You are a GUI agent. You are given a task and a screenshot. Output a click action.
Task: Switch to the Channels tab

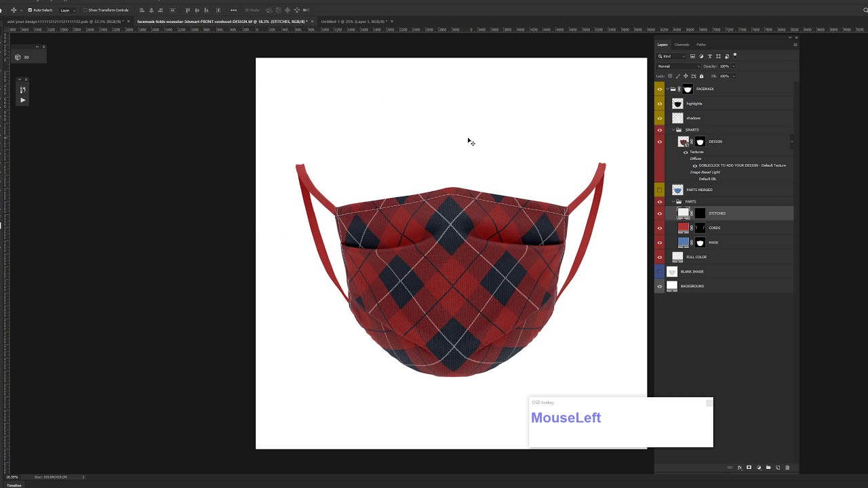(x=682, y=45)
